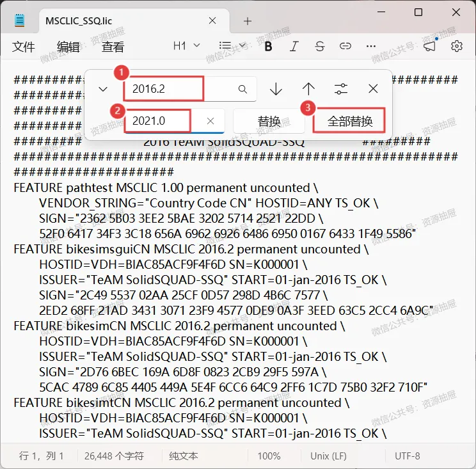
Task: Click the SIGN="2D76 6BEC 169A line
Action: point(183,372)
